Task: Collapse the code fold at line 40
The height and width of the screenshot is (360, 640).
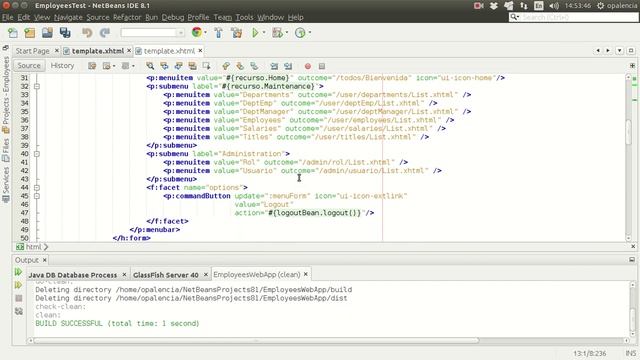Action: point(37,154)
